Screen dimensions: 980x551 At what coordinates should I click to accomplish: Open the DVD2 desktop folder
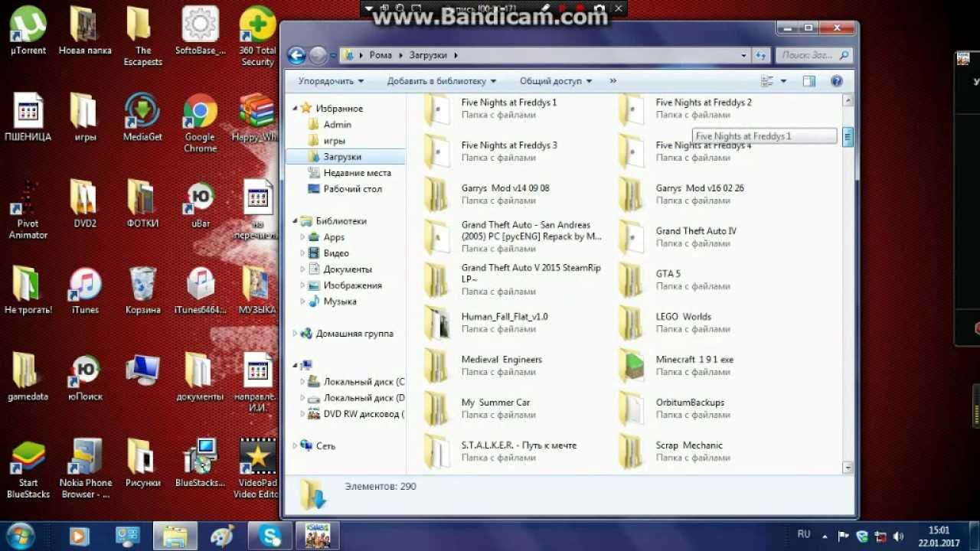click(85, 204)
